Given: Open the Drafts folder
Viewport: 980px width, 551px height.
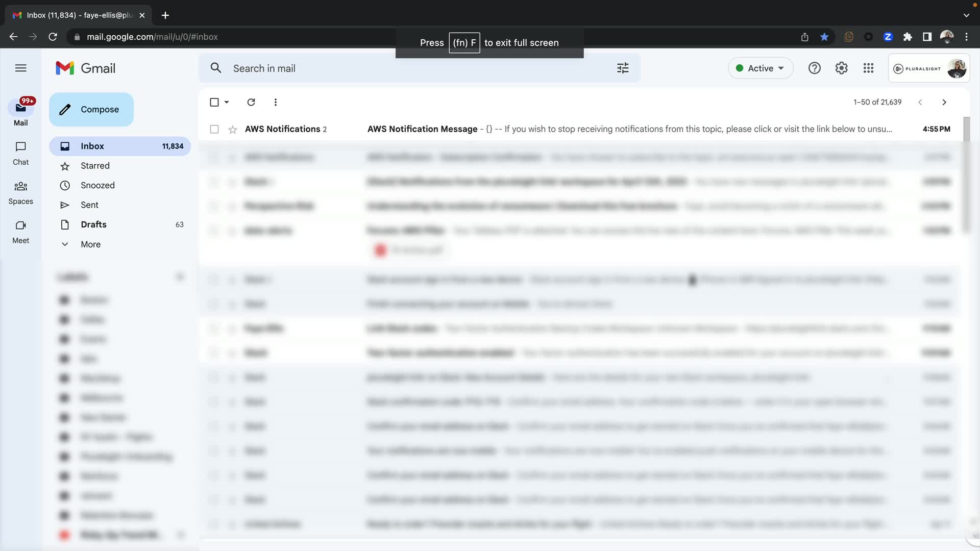Looking at the screenshot, I should pos(93,224).
